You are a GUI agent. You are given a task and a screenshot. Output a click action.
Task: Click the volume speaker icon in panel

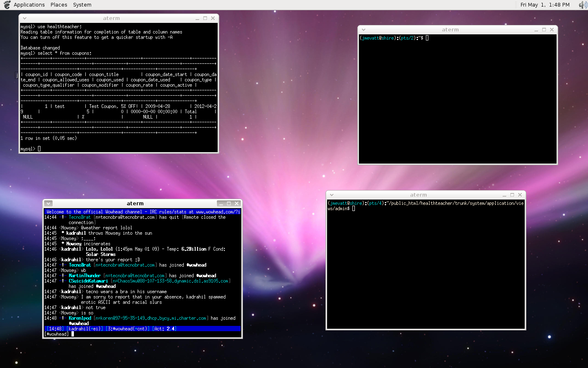582,5
